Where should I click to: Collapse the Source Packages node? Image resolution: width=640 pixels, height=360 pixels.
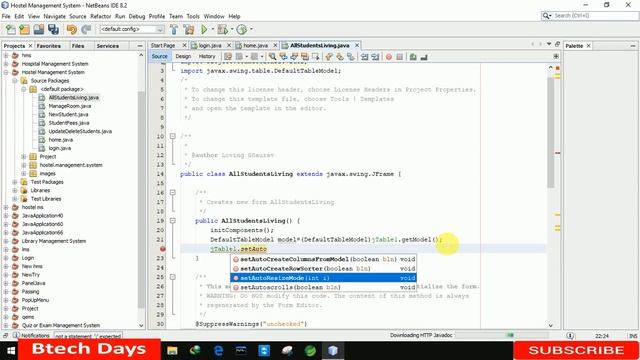point(15,81)
